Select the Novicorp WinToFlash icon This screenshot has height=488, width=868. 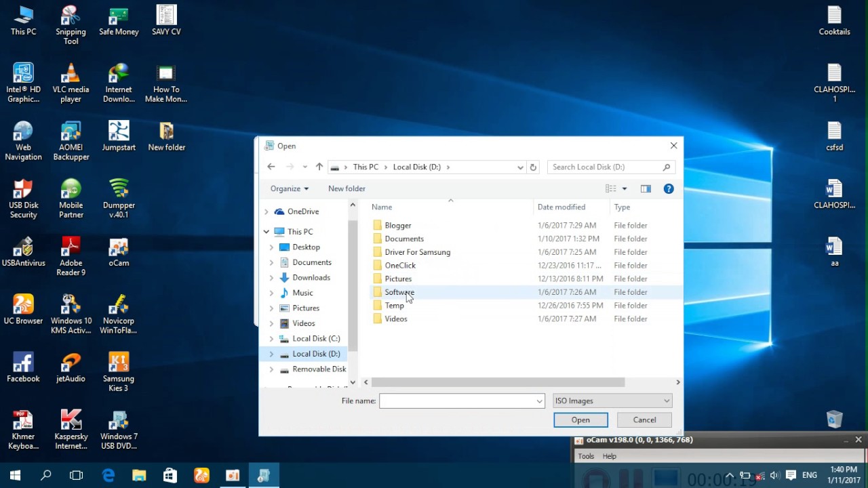(119, 314)
